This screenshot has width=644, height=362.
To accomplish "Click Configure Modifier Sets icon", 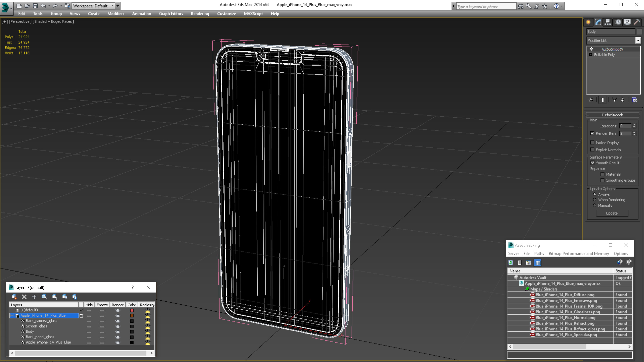I will (x=635, y=100).
